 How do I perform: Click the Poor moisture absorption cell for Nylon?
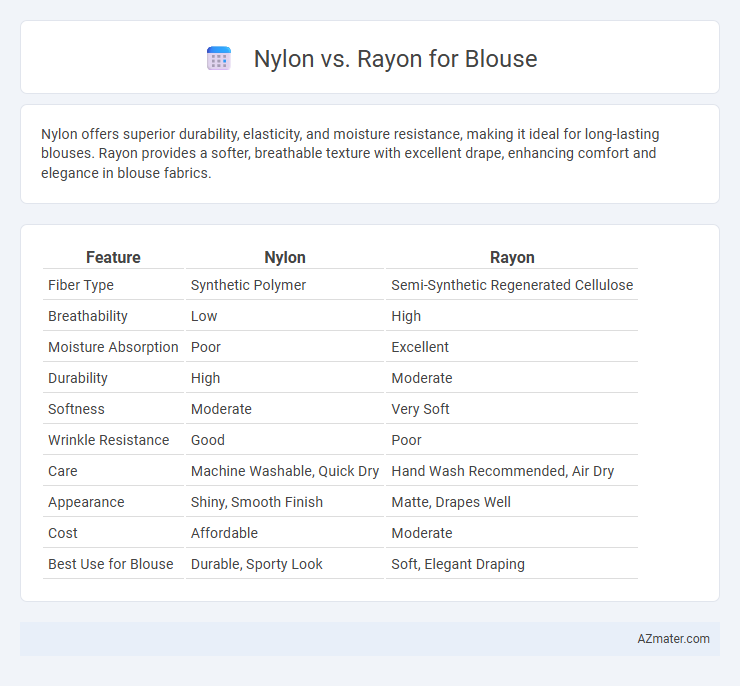(x=205, y=347)
